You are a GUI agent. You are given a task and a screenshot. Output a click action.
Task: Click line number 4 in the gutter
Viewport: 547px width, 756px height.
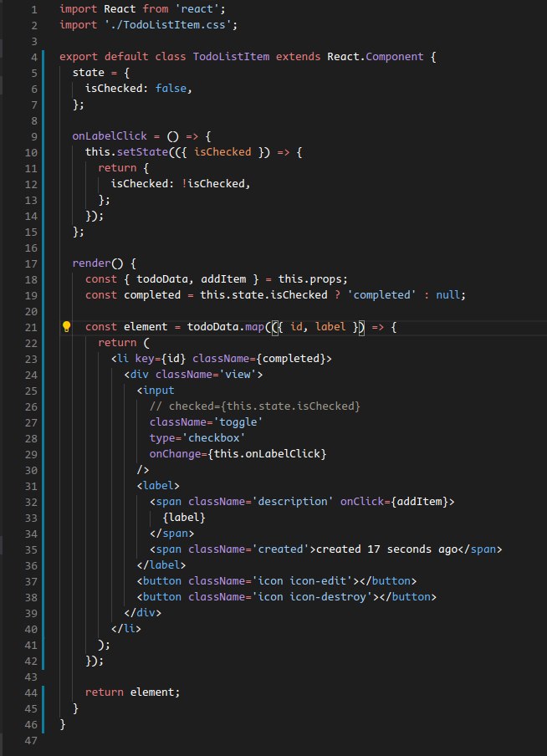33,57
